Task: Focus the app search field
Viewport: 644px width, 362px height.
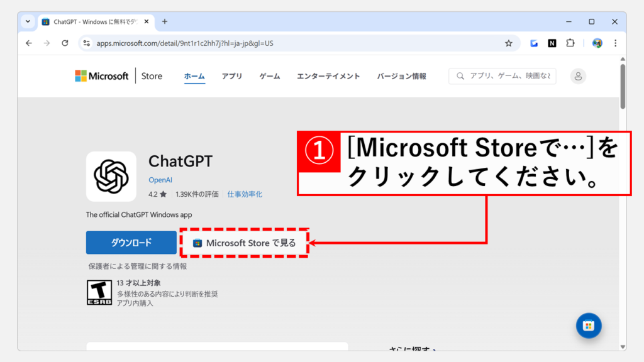Action: click(x=502, y=76)
